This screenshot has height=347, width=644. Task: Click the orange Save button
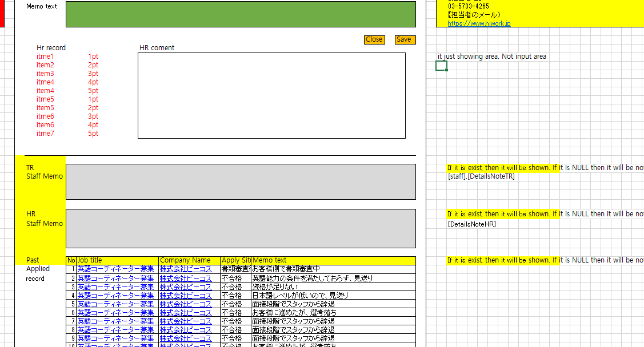tap(405, 39)
